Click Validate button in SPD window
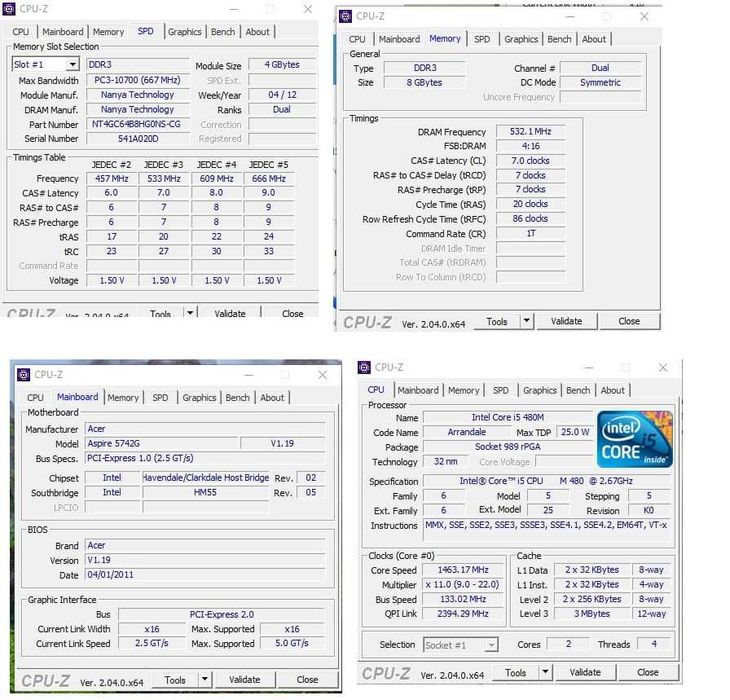The height and width of the screenshot is (700, 730). point(230,313)
